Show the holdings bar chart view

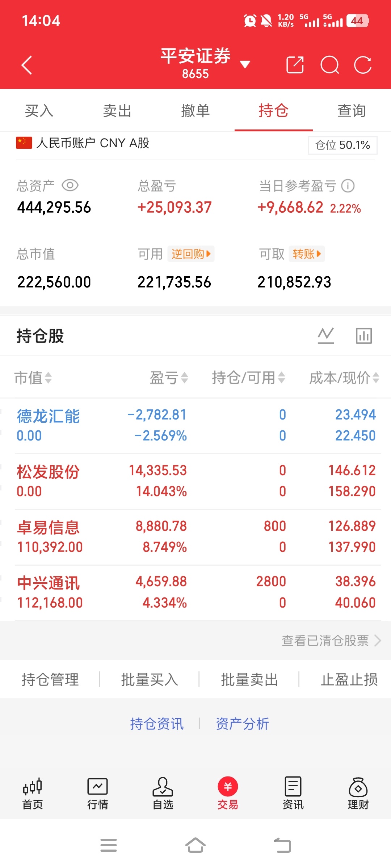click(x=364, y=336)
